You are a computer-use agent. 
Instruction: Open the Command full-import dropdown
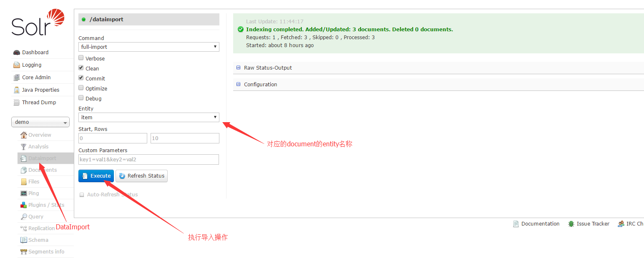pyautogui.click(x=149, y=47)
